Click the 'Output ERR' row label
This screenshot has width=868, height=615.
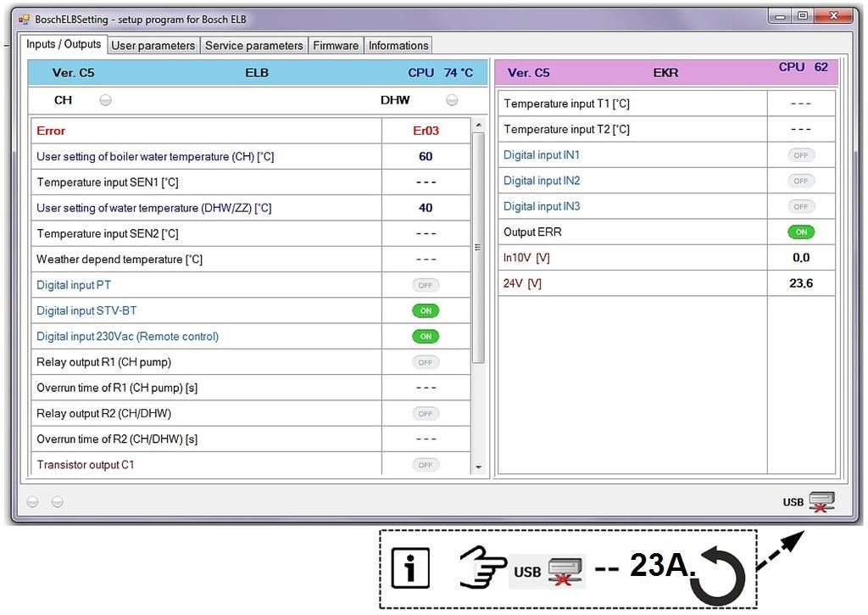click(532, 232)
